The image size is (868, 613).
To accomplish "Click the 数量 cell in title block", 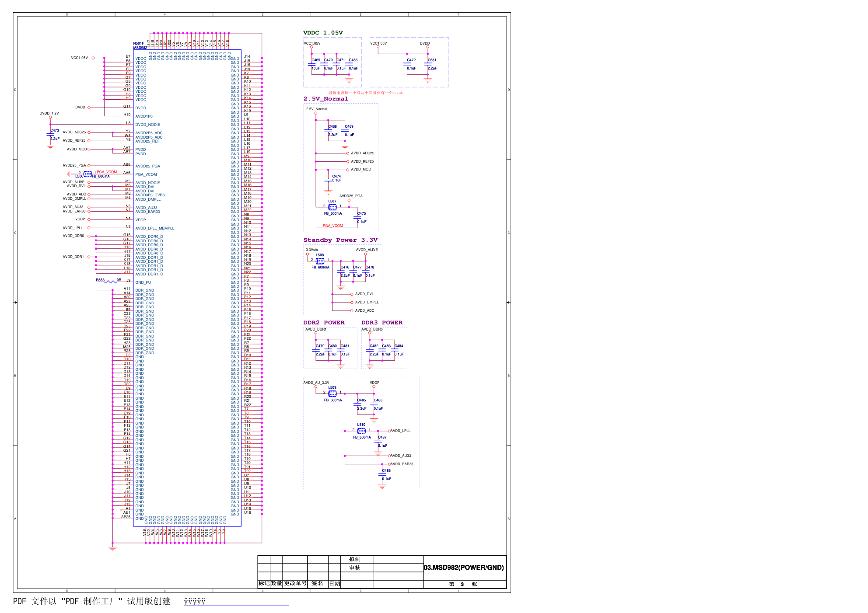I will [276, 584].
